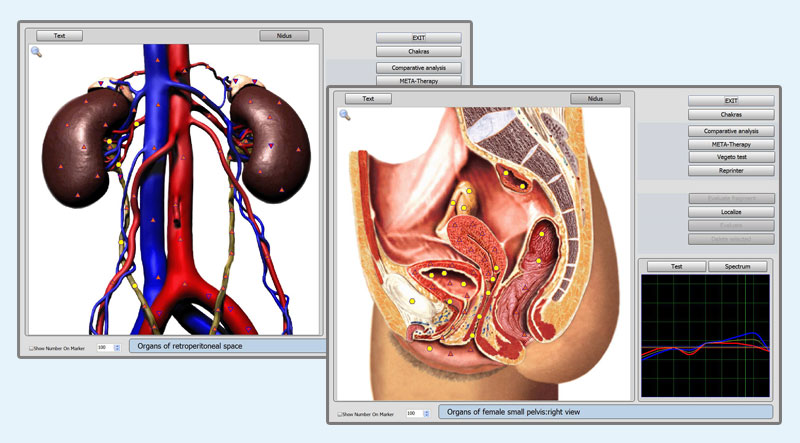Select the Test tab above graph

[676, 267]
